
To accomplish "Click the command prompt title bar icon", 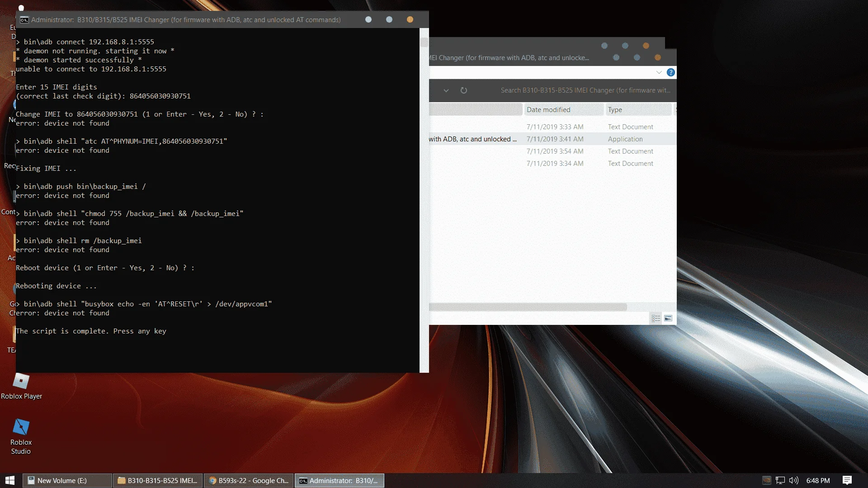I will tap(24, 20).
